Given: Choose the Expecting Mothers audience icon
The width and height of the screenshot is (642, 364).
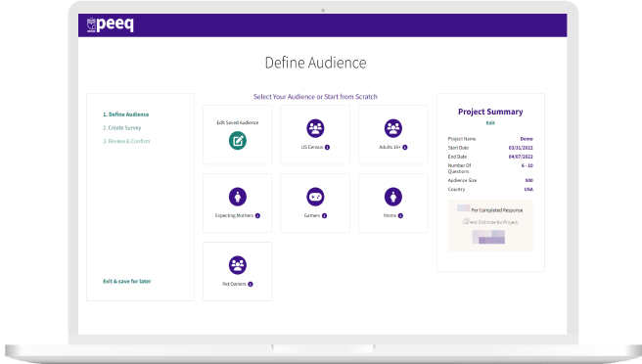Looking at the screenshot, I should [238, 197].
